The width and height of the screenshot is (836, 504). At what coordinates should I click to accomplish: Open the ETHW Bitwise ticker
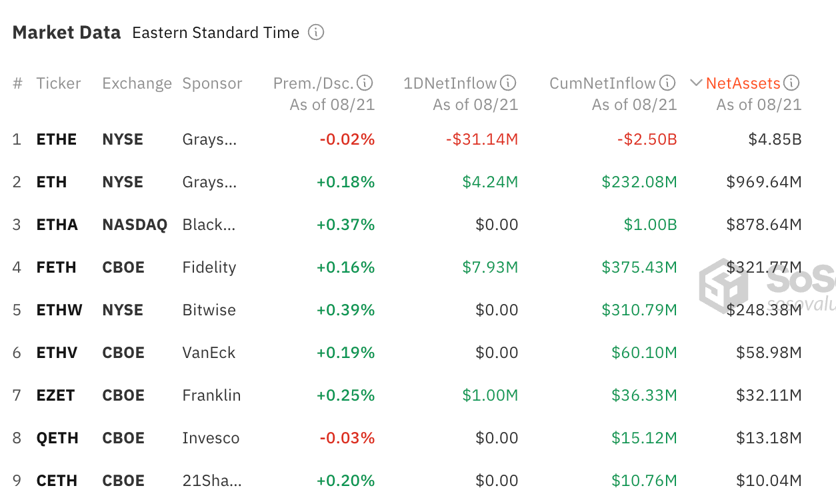[x=59, y=310]
